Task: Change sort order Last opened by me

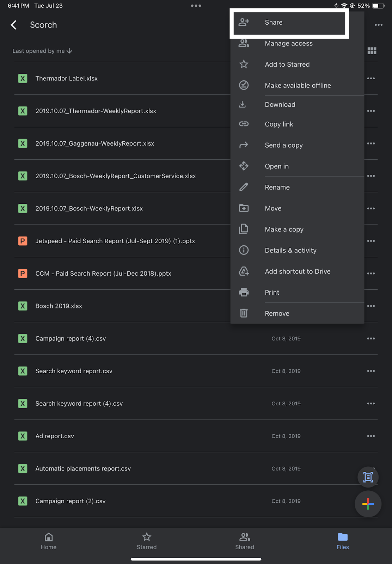Action: [42, 51]
